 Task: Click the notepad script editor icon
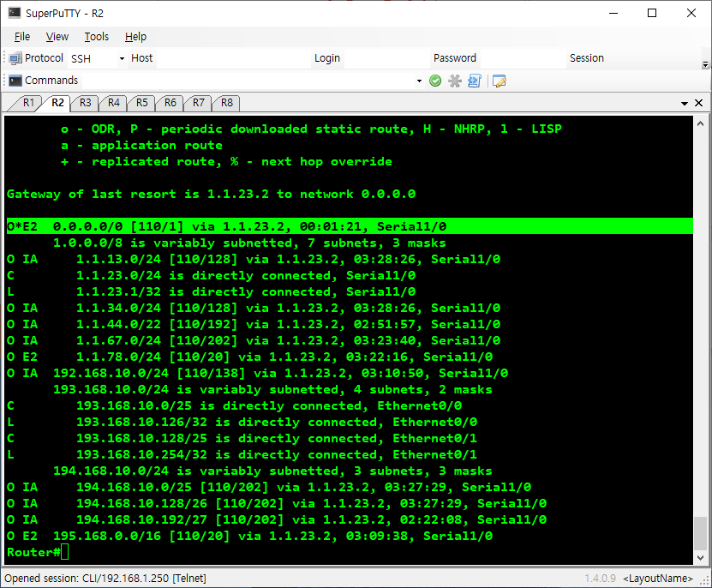499,81
